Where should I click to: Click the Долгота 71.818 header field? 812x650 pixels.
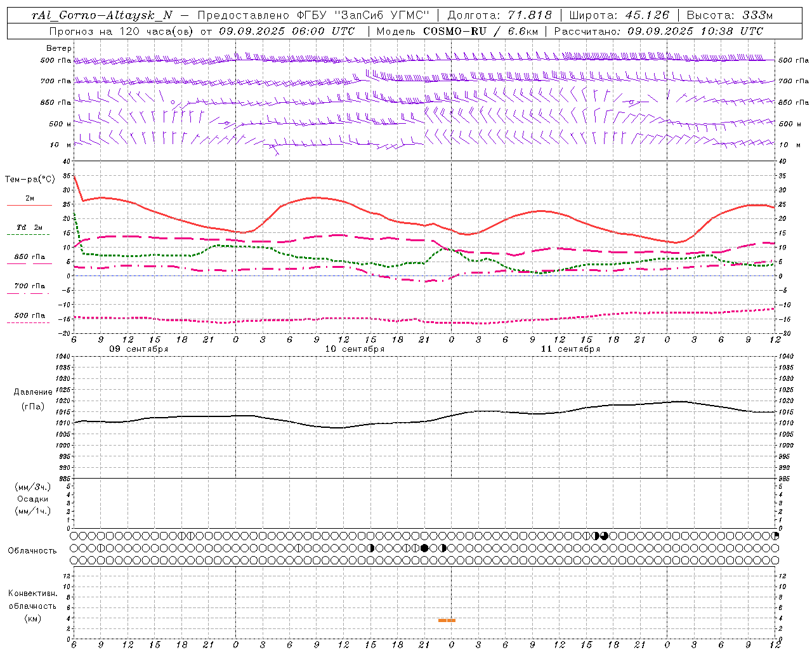point(500,15)
